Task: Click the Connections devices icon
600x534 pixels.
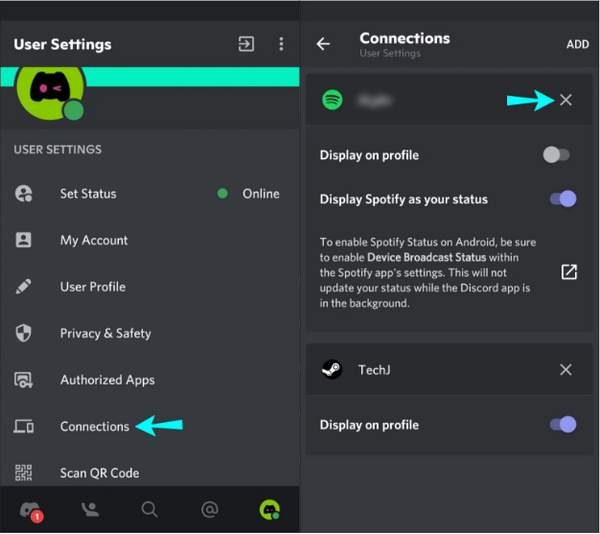Action: click(x=24, y=426)
